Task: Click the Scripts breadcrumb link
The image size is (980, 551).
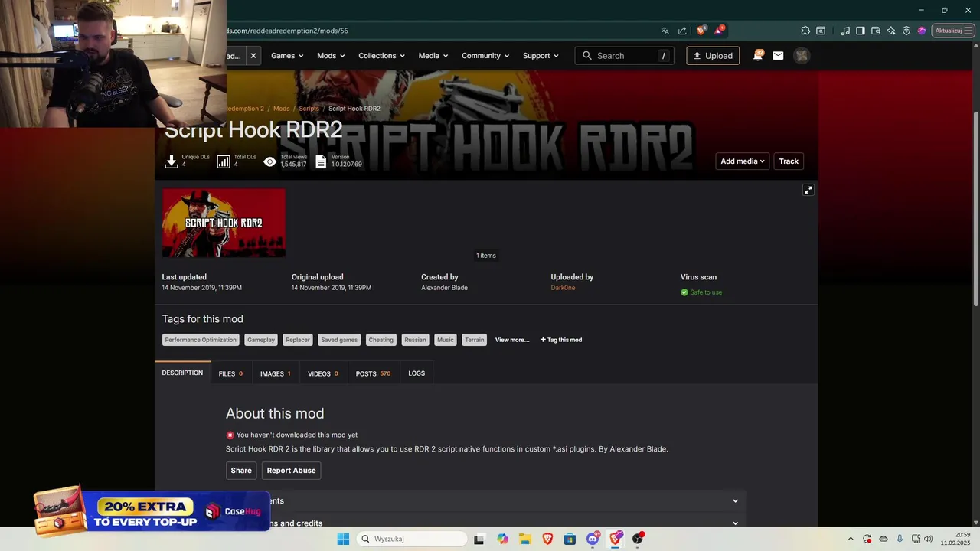Action: (309, 109)
